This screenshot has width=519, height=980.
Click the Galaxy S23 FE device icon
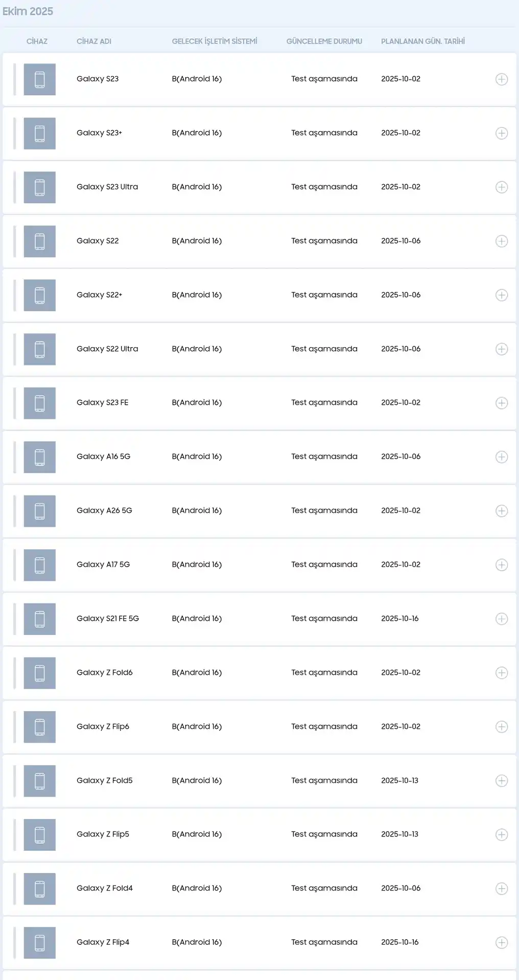[x=39, y=403]
